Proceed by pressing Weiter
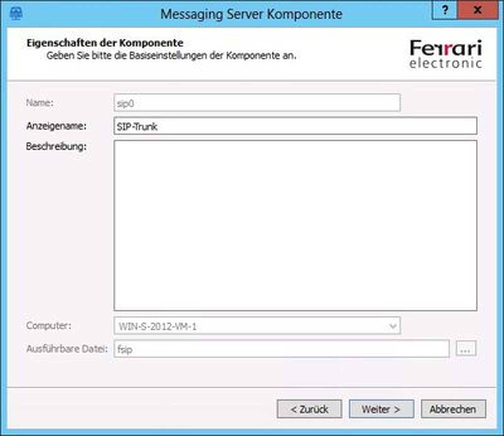This screenshot has width=504, height=436. click(381, 409)
